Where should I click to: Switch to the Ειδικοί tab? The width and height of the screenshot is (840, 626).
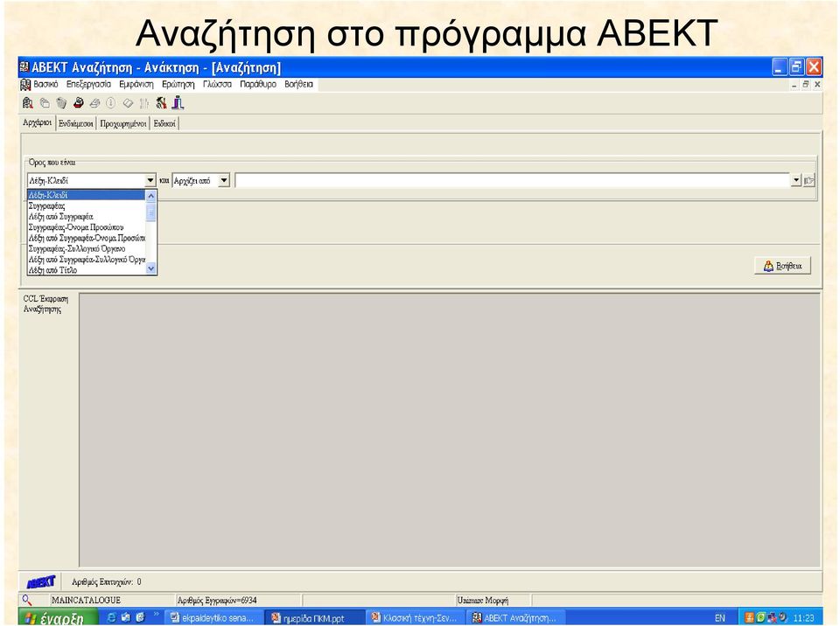[x=164, y=123]
